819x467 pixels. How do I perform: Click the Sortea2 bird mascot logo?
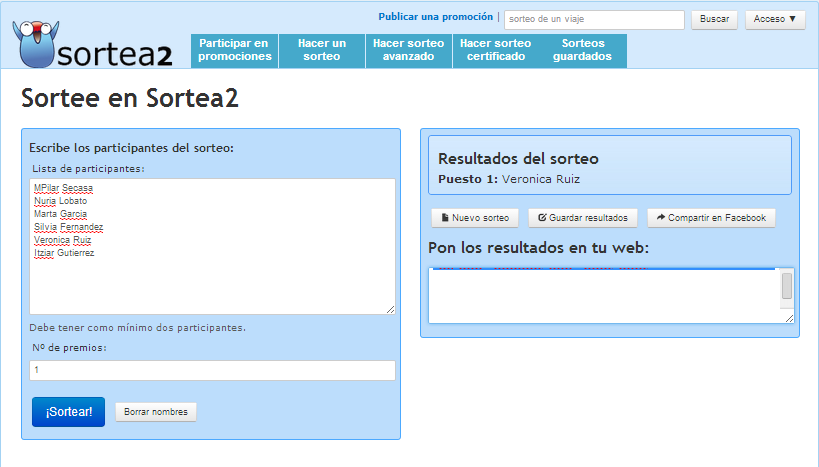coord(36,44)
